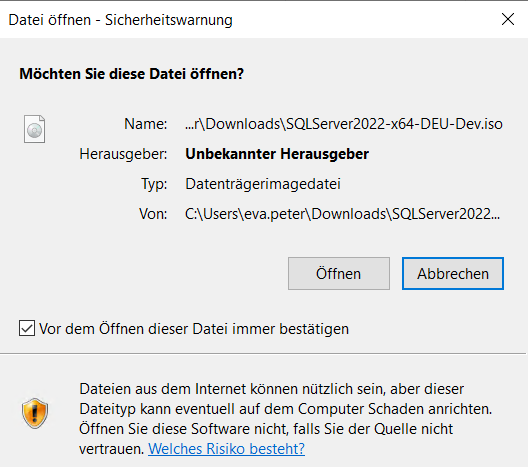
Task: Click the 'Typ:' label
Action: point(154,185)
